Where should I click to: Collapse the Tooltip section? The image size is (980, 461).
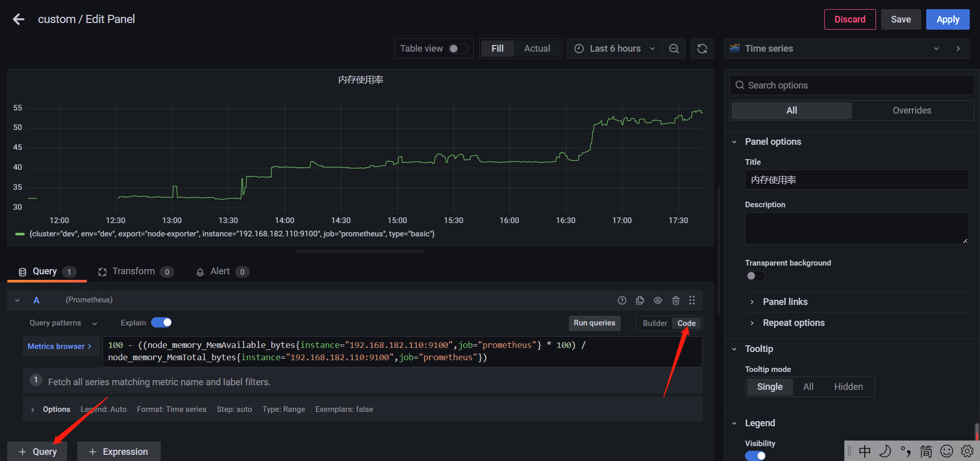tap(734, 349)
